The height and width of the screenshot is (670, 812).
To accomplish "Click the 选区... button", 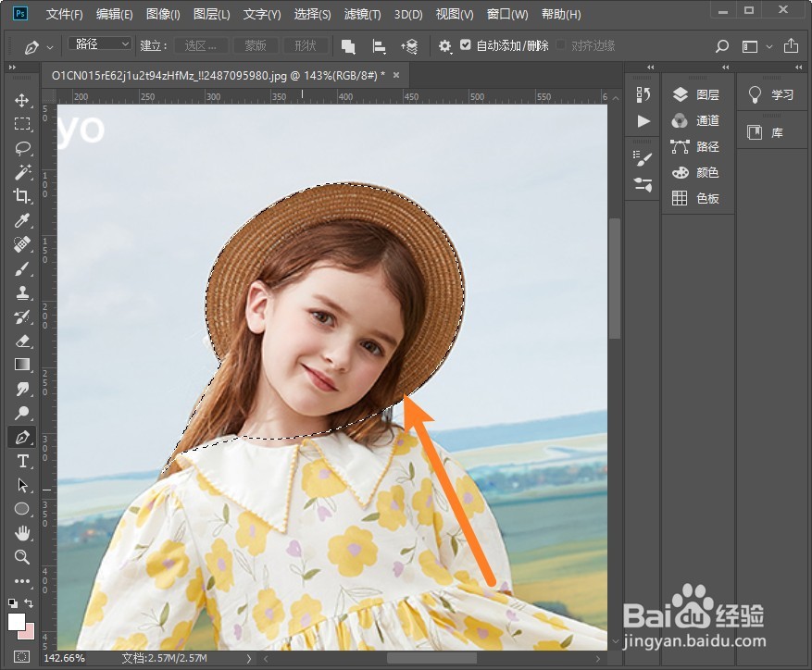I will [201, 45].
